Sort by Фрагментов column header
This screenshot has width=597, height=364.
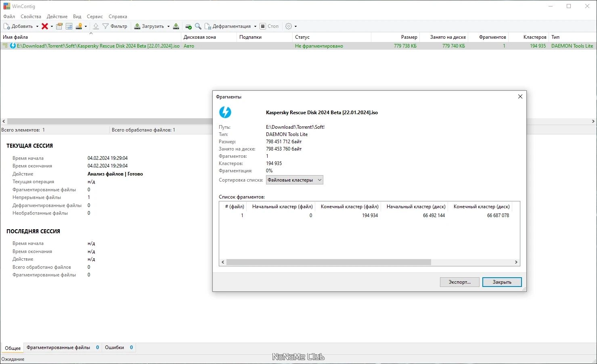[488, 37]
